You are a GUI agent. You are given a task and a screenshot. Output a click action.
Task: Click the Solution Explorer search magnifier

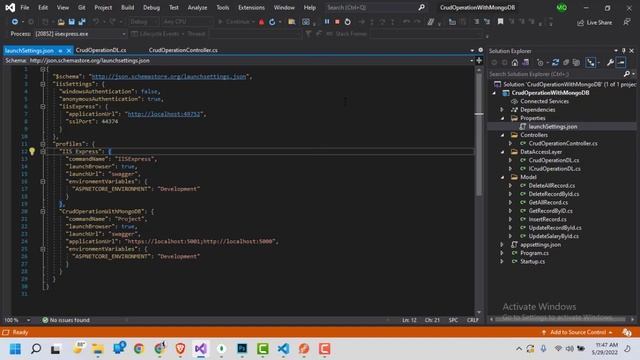click(627, 74)
